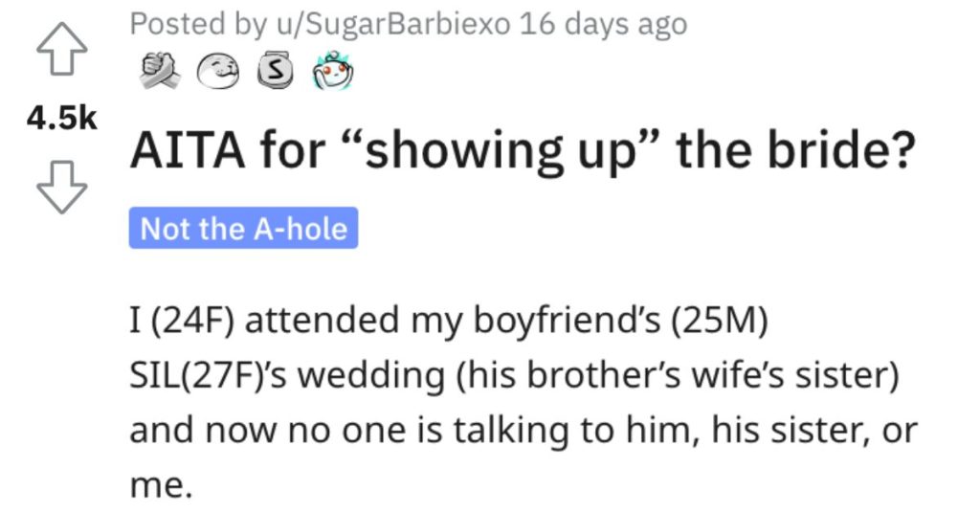Click the final word me. in the post
Viewport: 980px width, 512px height.
pyautogui.click(x=160, y=486)
